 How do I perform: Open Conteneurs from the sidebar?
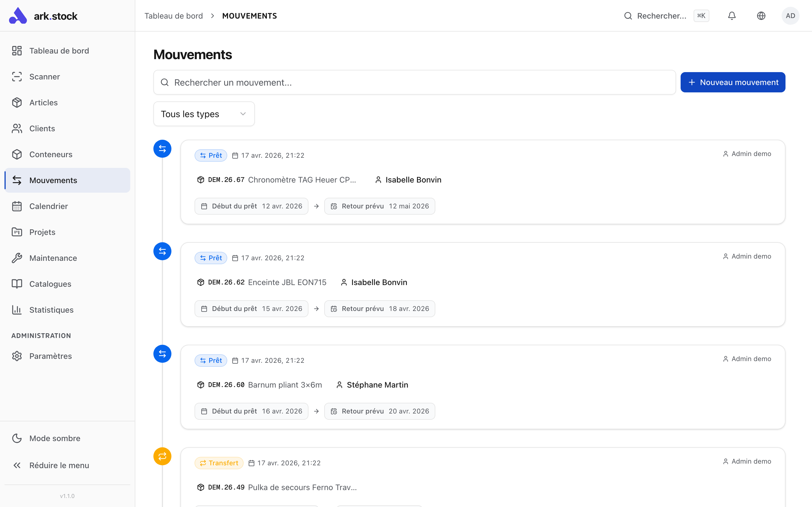pyautogui.click(x=51, y=154)
